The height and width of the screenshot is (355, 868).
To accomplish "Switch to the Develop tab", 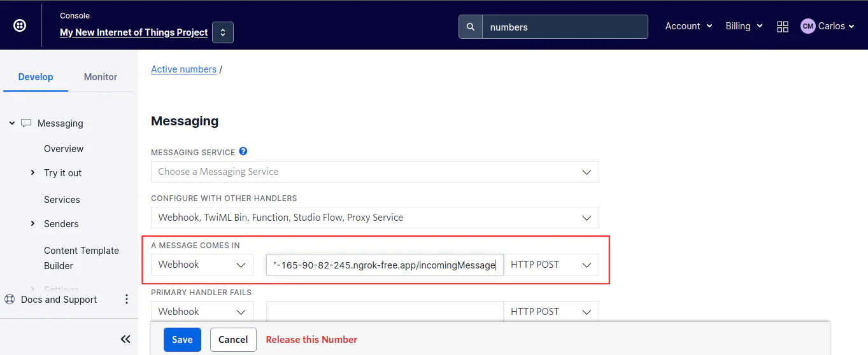I will tap(36, 77).
